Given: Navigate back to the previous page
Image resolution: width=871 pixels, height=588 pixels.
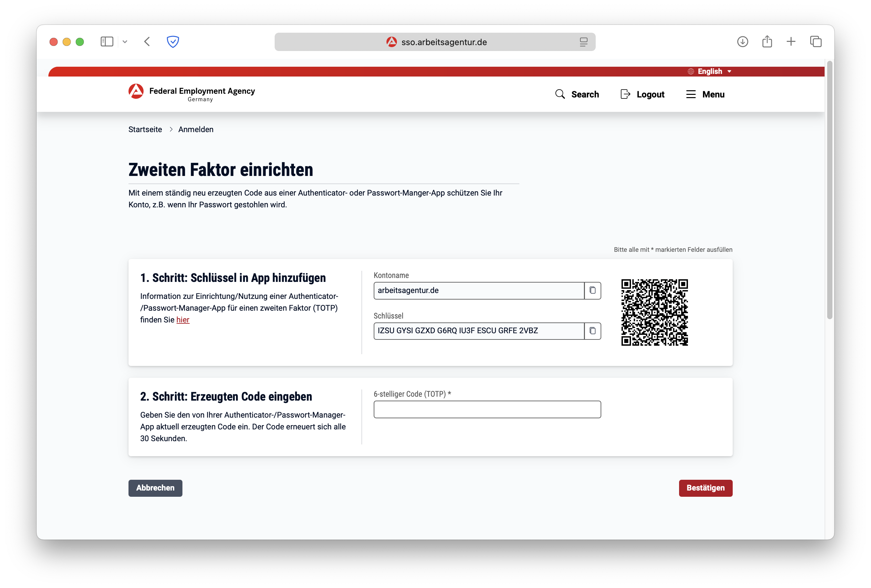Looking at the screenshot, I should click(147, 42).
